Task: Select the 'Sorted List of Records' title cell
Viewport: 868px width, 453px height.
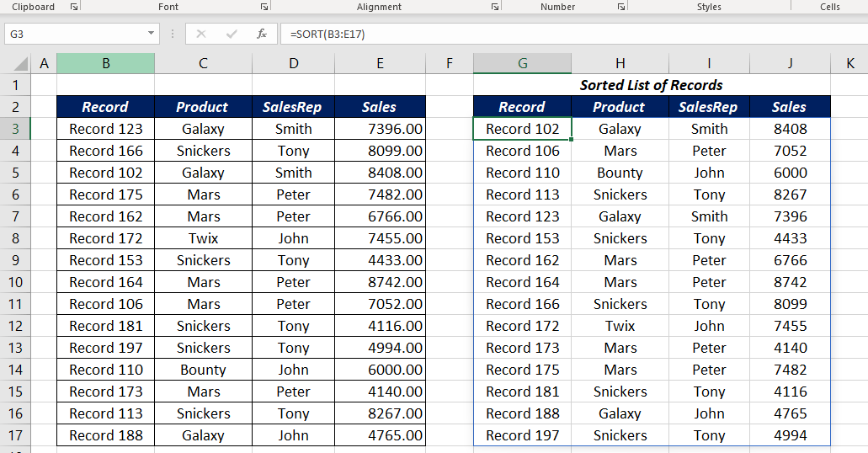Action: 651,85
